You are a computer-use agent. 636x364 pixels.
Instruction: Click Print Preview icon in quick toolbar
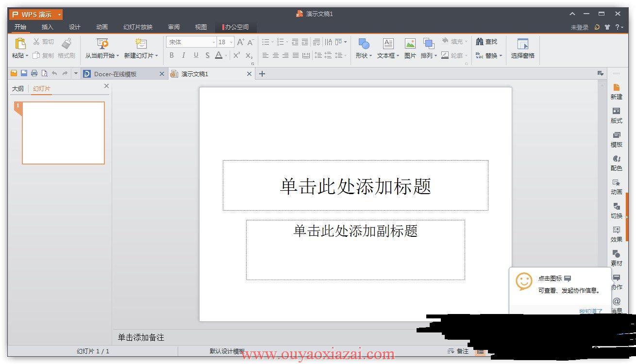[44, 73]
